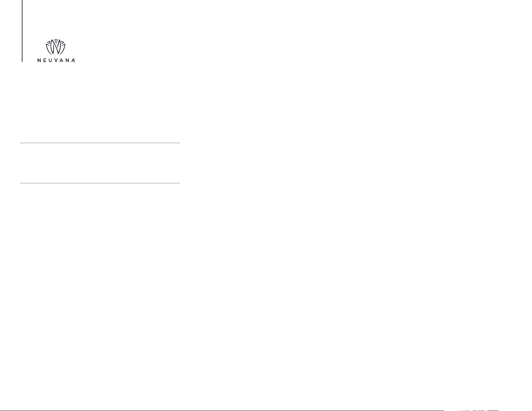Click the empty area between the gray dividers
Screen dimensions: 532x411
(100, 163)
